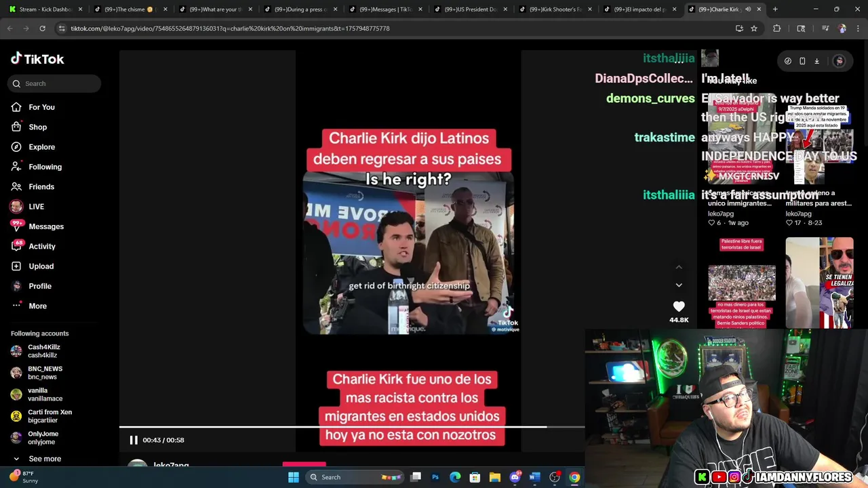Screen dimensions: 868x488
Task: Go to next video with down chevron
Action: [x=679, y=285]
